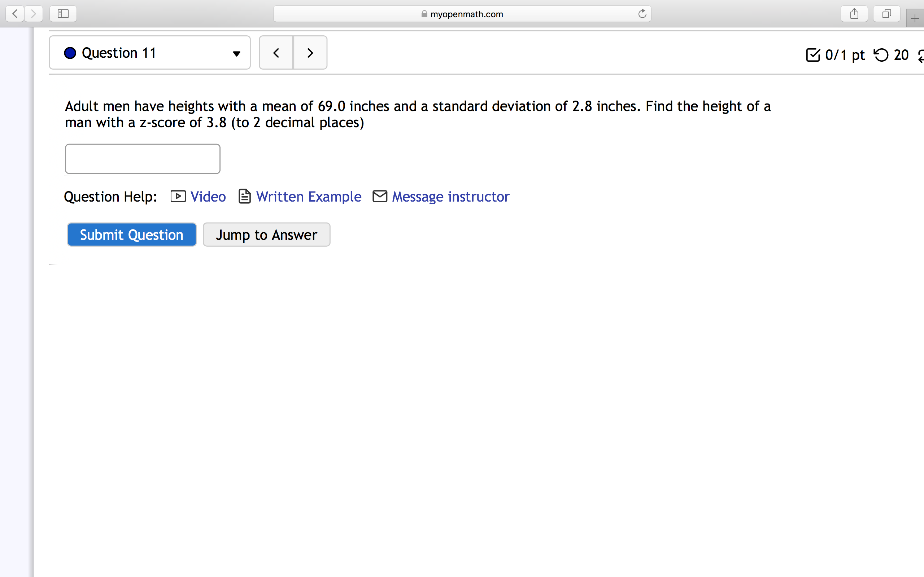This screenshot has width=924, height=577.
Task: Click the score checkbox icon beside 0/1 pt
Action: [x=813, y=55]
